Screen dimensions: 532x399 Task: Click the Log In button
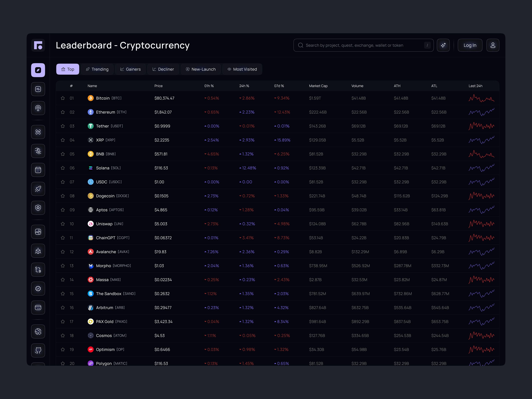[470, 45]
